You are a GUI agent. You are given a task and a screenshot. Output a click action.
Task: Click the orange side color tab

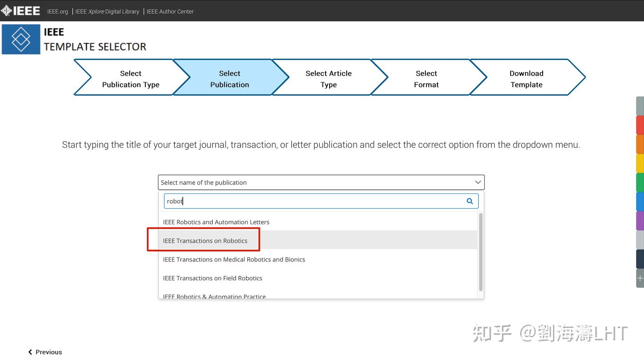640,144
